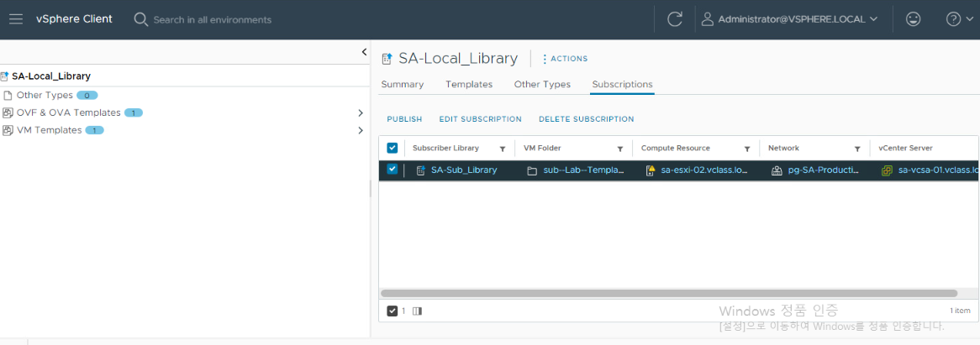The image size is (980, 345).
Task: Click the sub--Lab--Templa... folder cell
Action: click(x=584, y=170)
